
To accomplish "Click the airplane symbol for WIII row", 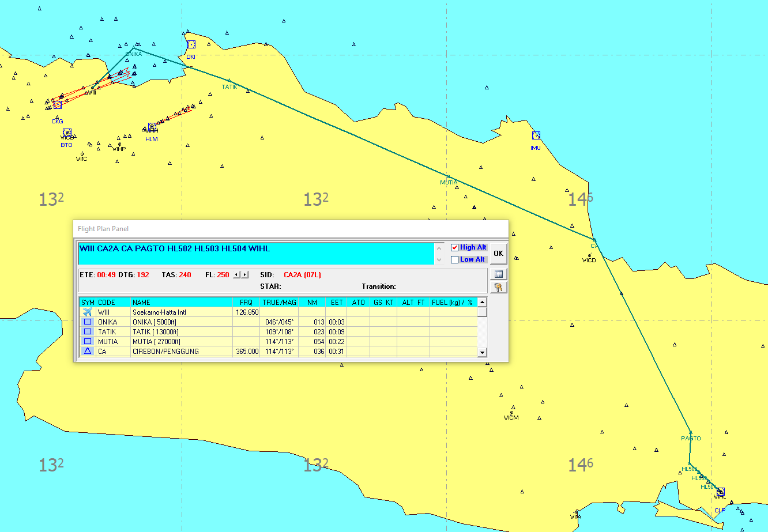I will click(88, 312).
